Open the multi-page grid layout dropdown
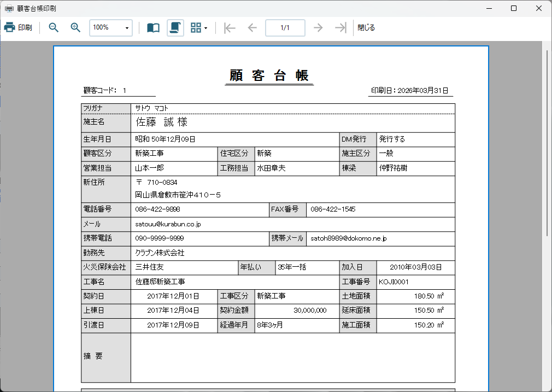The image size is (552, 392). click(199, 27)
